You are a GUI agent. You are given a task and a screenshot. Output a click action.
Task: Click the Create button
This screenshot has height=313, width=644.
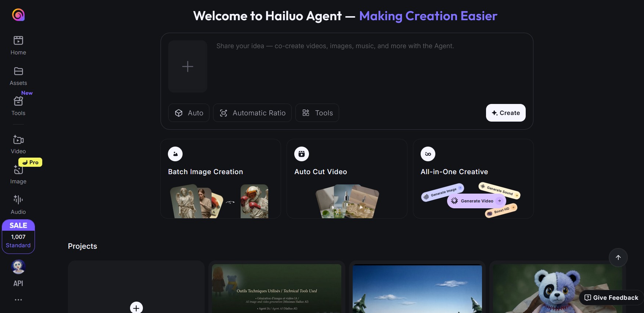click(x=506, y=113)
